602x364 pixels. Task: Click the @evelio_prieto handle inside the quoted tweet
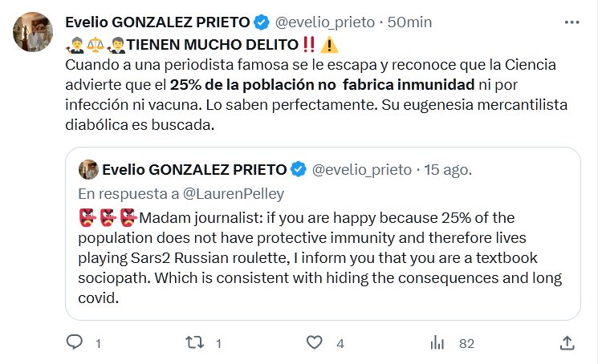(361, 169)
